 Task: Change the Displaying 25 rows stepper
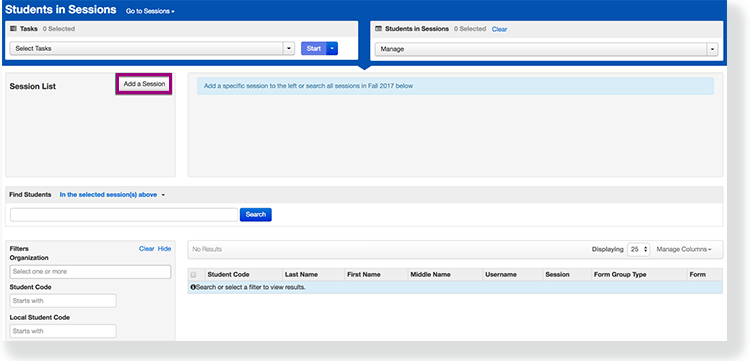tap(639, 249)
